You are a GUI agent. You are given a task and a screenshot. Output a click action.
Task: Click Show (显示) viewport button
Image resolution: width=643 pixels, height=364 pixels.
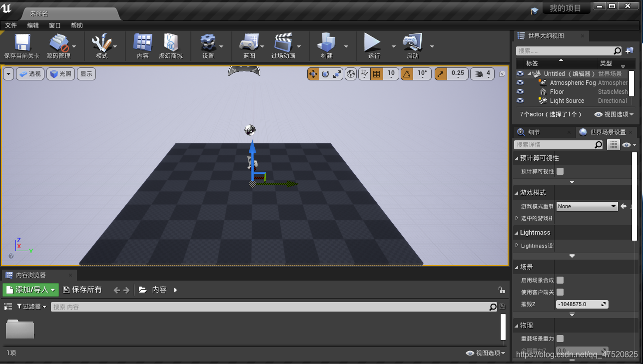point(86,74)
